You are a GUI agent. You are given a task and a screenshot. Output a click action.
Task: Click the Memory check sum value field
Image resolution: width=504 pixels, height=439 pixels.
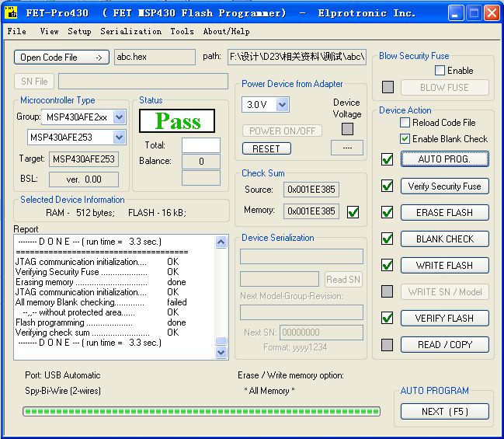pyautogui.click(x=311, y=211)
